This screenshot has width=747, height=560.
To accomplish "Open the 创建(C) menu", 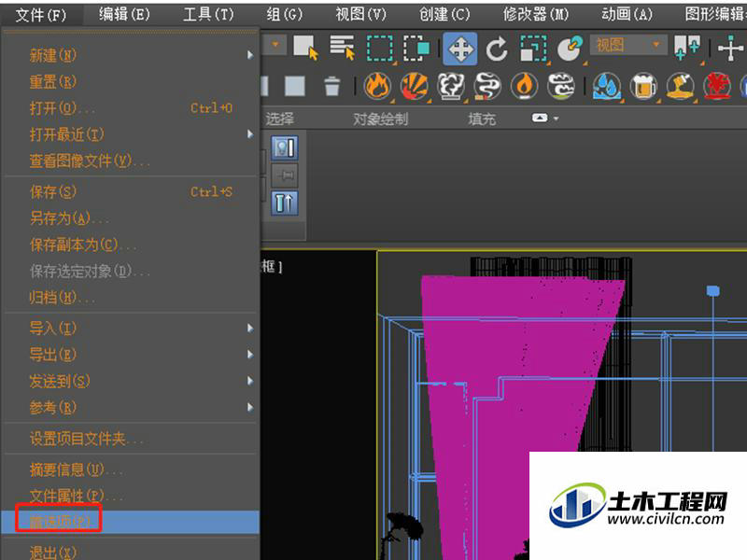I will click(444, 14).
